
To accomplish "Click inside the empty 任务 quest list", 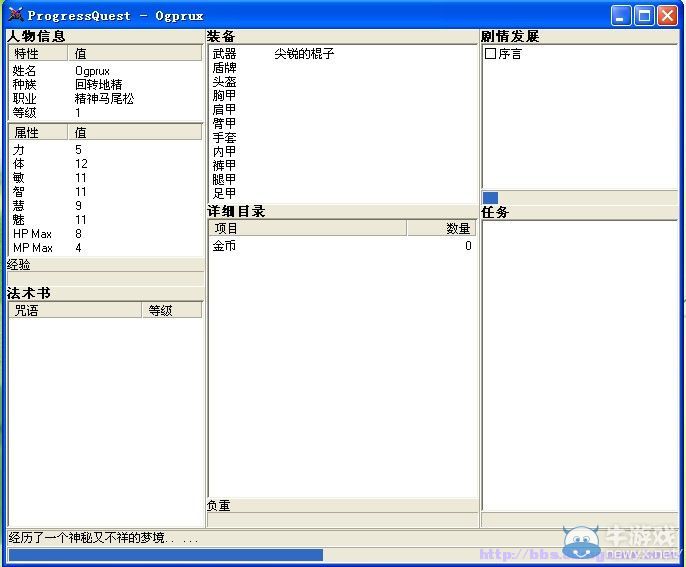I will (580, 365).
